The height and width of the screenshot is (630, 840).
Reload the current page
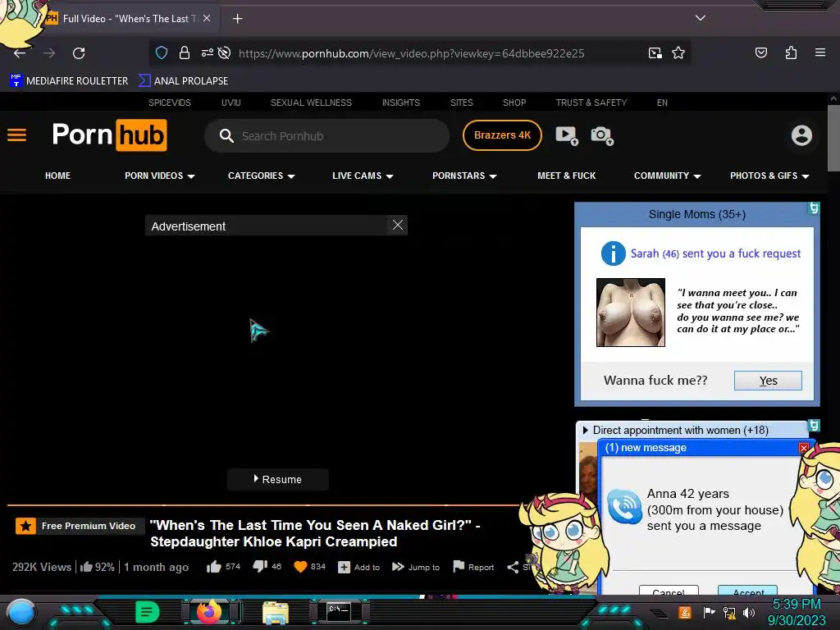click(x=79, y=53)
